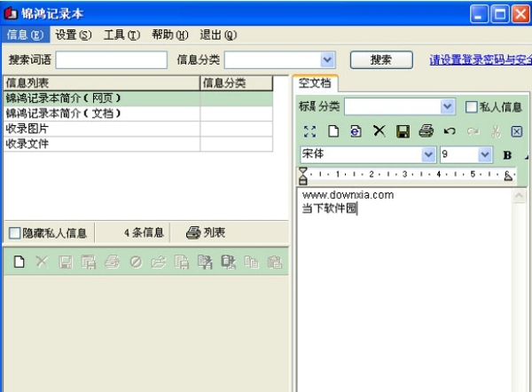The height and width of the screenshot is (392, 532).
Task: Click the 搜索词语 input field
Action: pos(111,59)
